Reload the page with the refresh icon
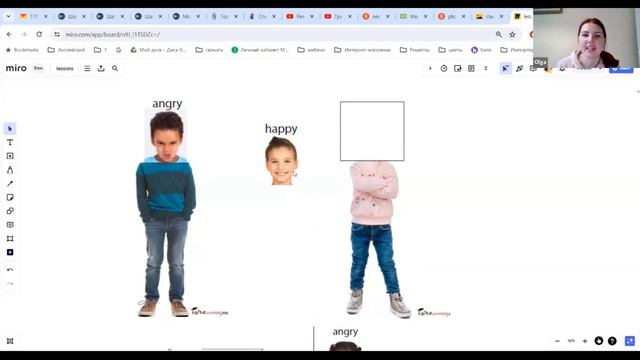This screenshot has height=360, width=640. click(39, 34)
